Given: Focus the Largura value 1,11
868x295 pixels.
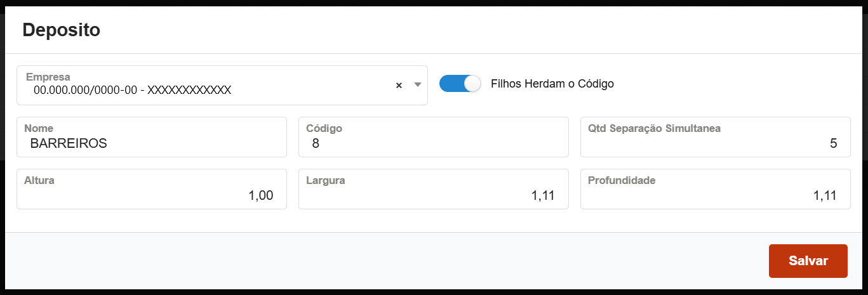Looking at the screenshot, I should tap(543, 195).
